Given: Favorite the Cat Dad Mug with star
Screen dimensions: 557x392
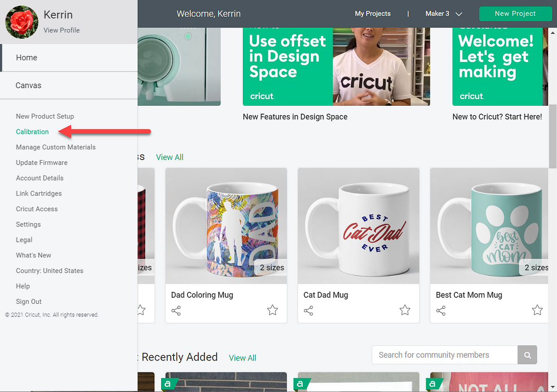Looking at the screenshot, I should point(405,310).
